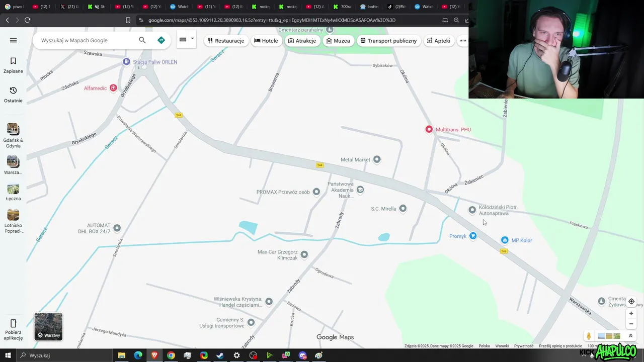
Task: Open Warunki terms link
Action: [502, 346]
